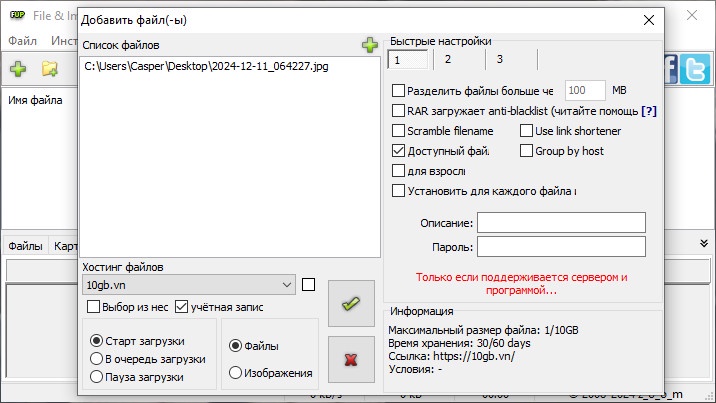The width and height of the screenshot is (716, 403).
Task: Choose the 'Изображения' radio option
Action: 235,372
